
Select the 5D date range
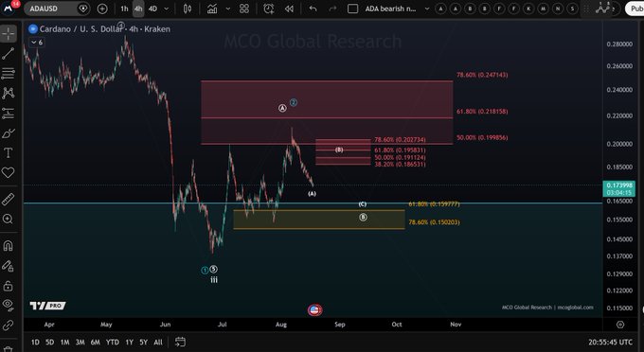coord(49,343)
